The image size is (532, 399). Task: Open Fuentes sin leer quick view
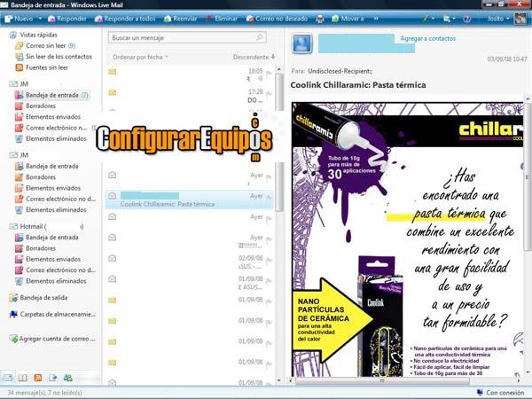[42, 67]
